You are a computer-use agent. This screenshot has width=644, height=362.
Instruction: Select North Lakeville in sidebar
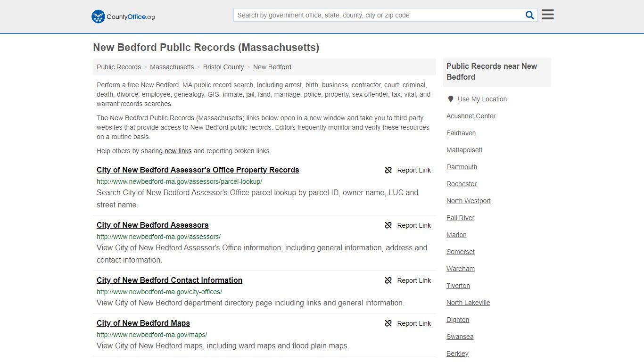coord(468,303)
